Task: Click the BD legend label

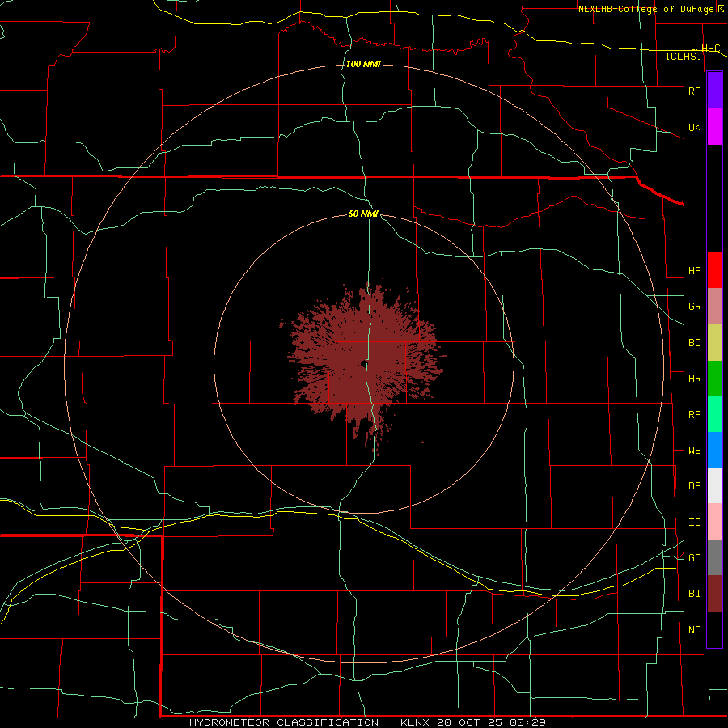Action: tap(694, 343)
